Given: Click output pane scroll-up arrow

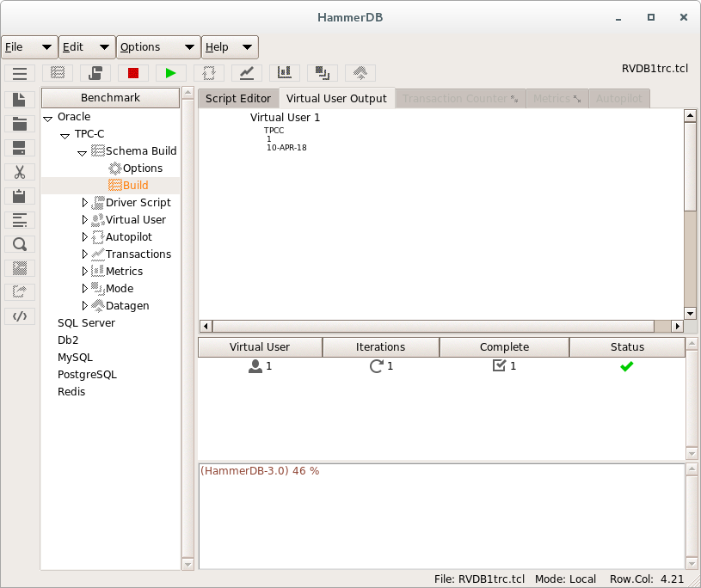Looking at the screenshot, I should click(x=691, y=116).
